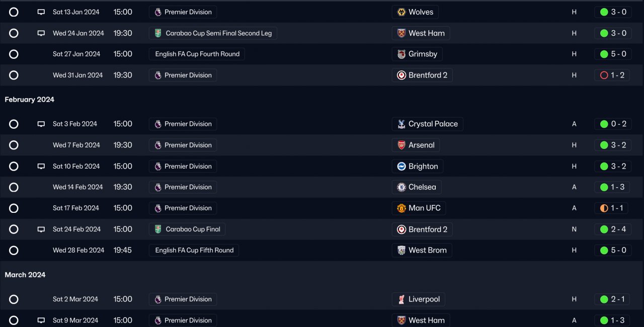Image resolution: width=644 pixels, height=327 pixels.
Task: Click the Chelsea club crest icon
Action: [401, 187]
